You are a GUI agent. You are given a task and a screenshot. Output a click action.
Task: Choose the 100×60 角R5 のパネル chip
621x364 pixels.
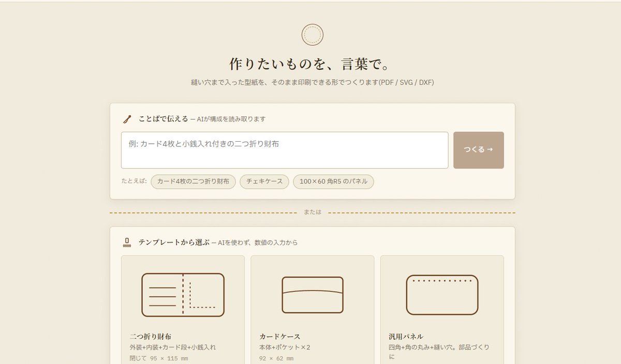coord(333,181)
